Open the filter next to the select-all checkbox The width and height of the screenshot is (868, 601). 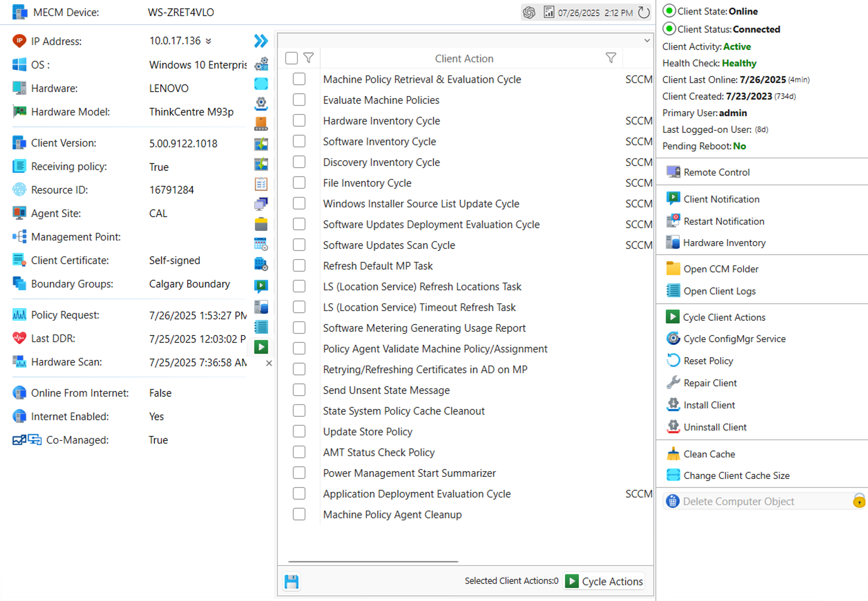(x=309, y=58)
